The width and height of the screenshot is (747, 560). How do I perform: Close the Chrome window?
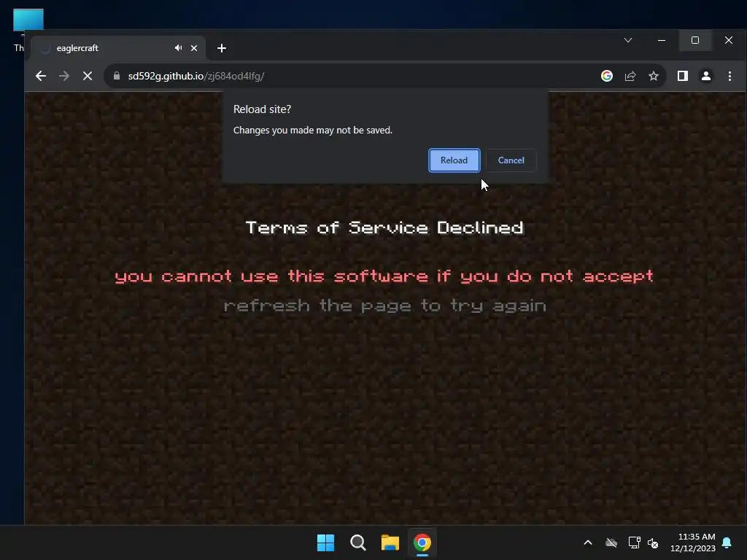coord(729,41)
